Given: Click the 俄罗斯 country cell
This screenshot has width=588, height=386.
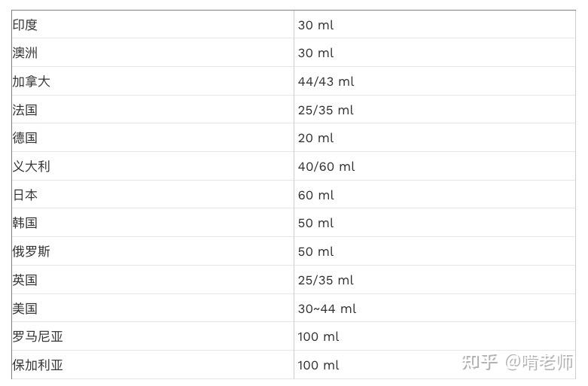Looking at the screenshot, I should click(x=31, y=251).
